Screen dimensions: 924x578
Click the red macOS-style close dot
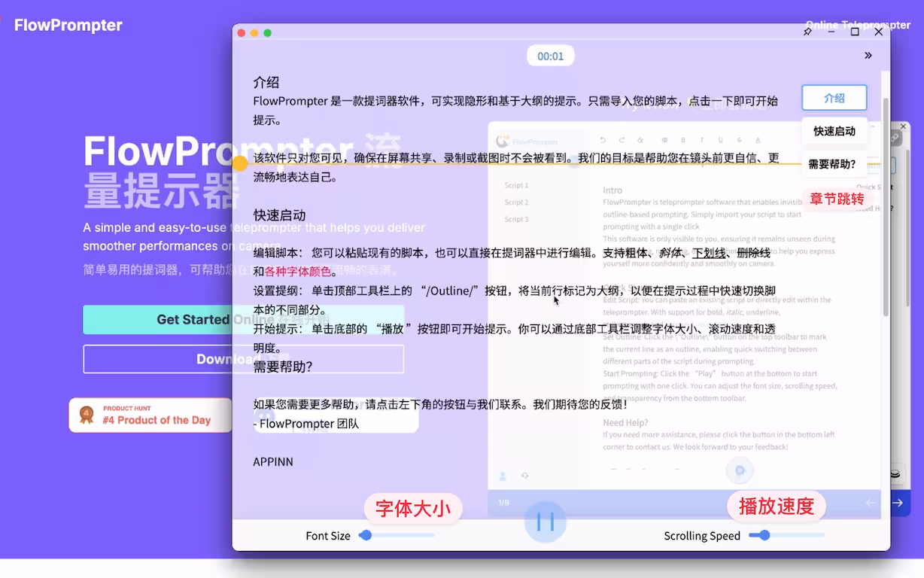242,33
